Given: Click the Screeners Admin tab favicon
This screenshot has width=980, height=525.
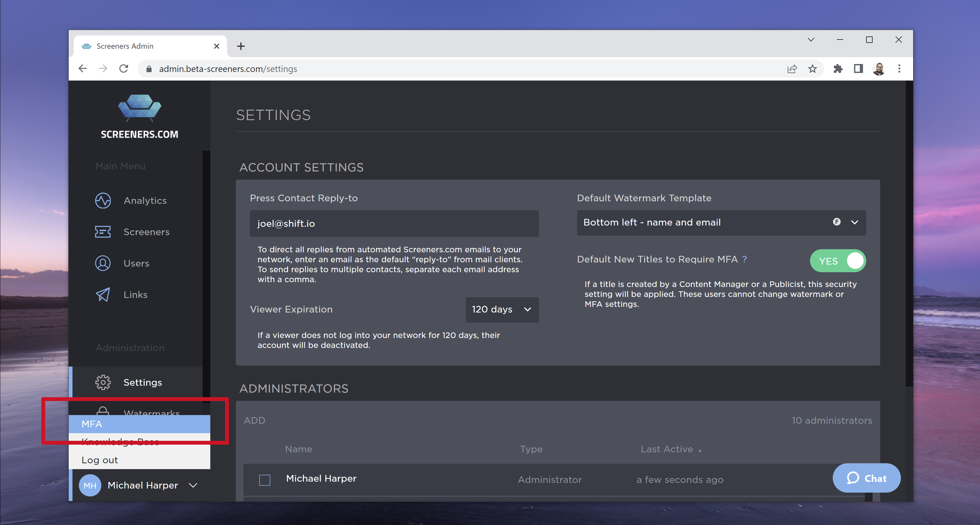Looking at the screenshot, I should click(x=87, y=46).
